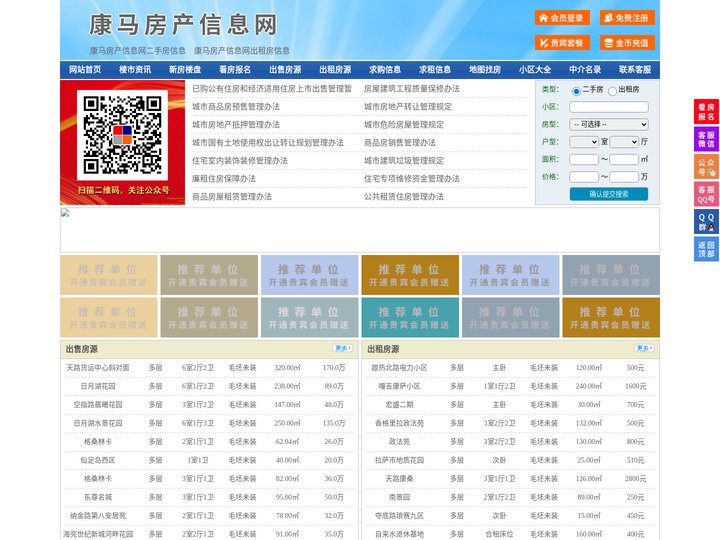Open the 香格里拉政法苑 rental listing

[399, 423]
